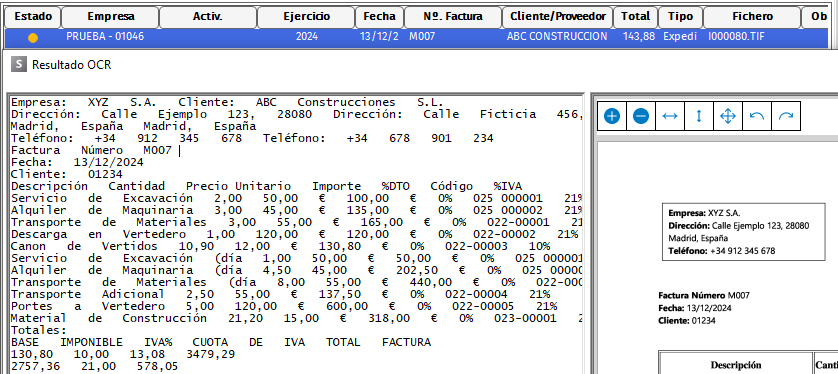Screen dimensions: 838x374
Task: Place cursor in Factura Número M007 line
Action: pyautogui.click(x=91, y=151)
